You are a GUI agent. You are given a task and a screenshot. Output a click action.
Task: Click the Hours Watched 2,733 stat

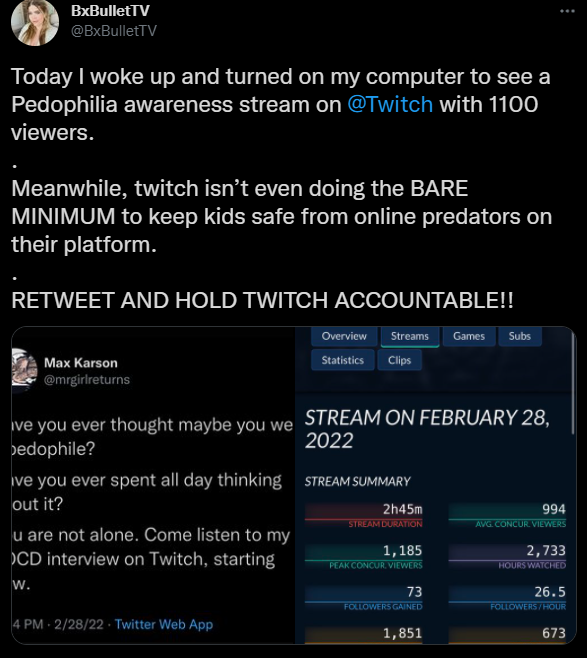click(x=507, y=557)
